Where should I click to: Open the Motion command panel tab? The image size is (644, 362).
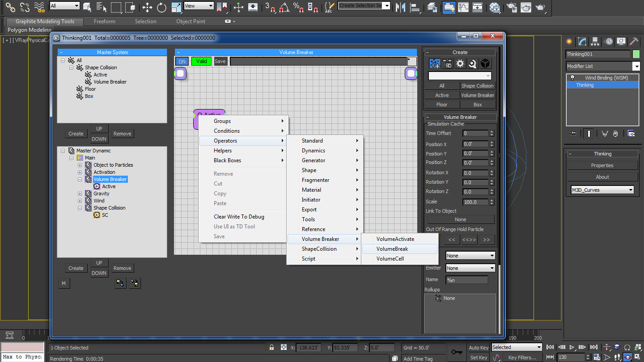pyautogui.click(x=608, y=42)
